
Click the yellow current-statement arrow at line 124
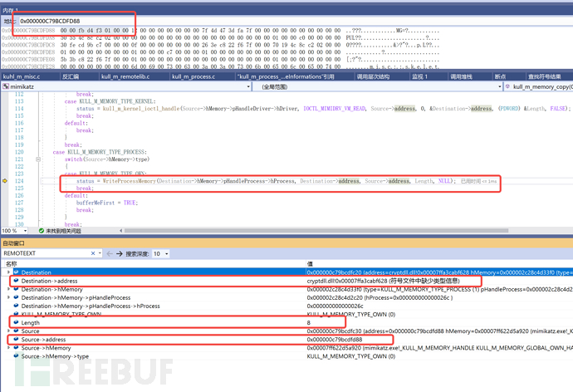coord(5,181)
